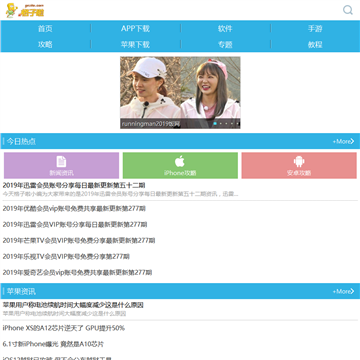This screenshot has width=360, height=360.
Task: Open 6.1寸新iPhone曝光 article
Action: tap(53, 344)
